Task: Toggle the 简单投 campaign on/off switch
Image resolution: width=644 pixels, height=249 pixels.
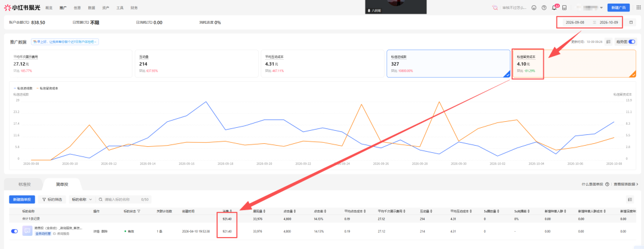Action: (15, 231)
